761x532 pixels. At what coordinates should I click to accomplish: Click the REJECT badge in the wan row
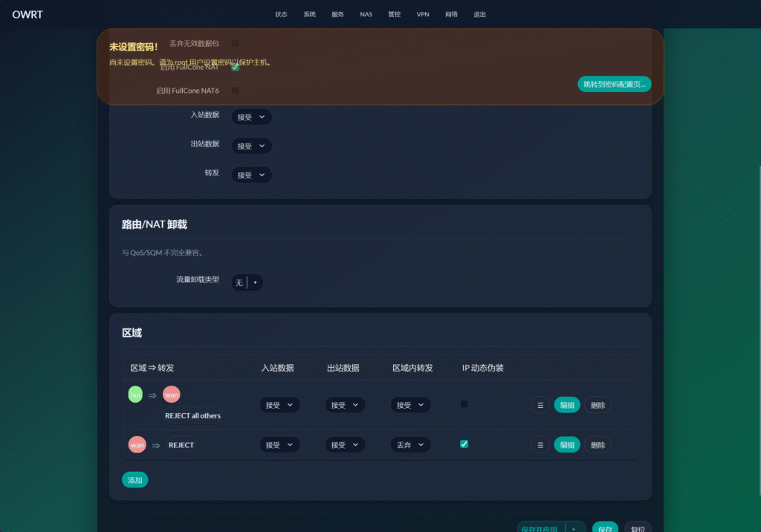tap(181, 445)
